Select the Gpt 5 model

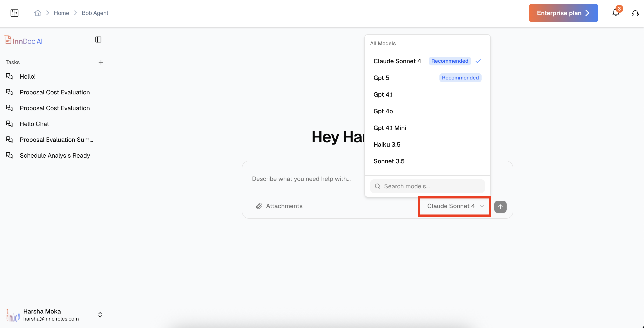point(381,78)
